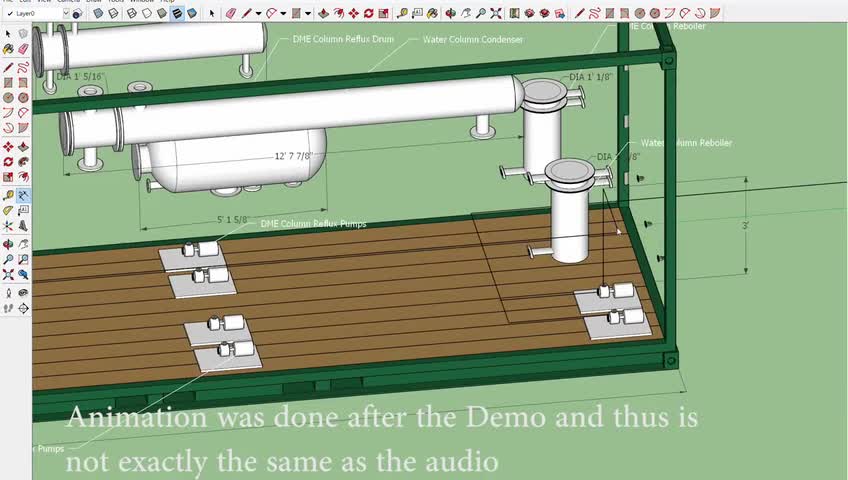Select Scale tool in top toolbar
Viewport: 848px width, 480px height.
click(383, 14)
